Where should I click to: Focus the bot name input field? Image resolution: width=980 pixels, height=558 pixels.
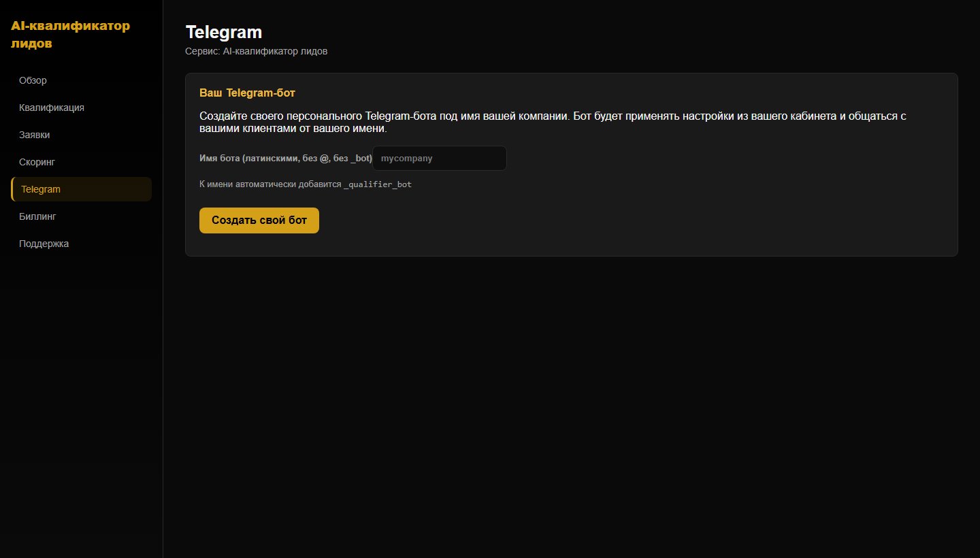[x=440, y=159]
